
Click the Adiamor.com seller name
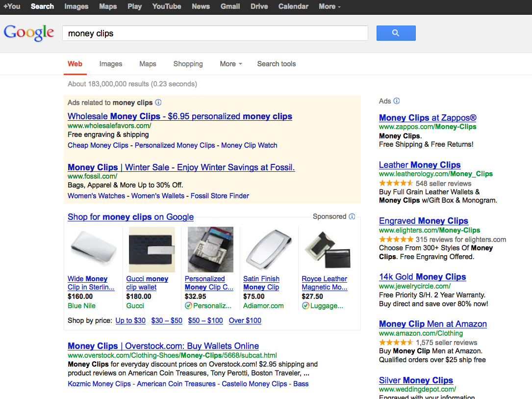coord(263,306)
